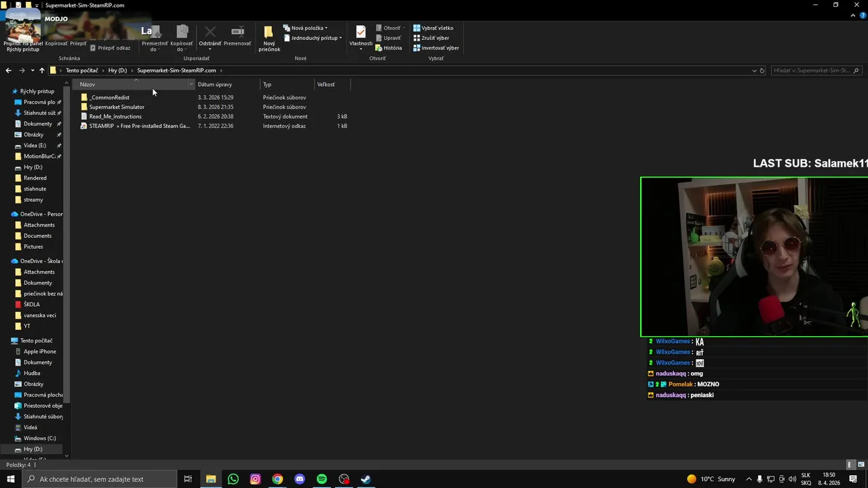Screen dimensions: 868x488
Task: Expand breadcrumb chevron after Hry (D:)
Action: pos(132,70)
